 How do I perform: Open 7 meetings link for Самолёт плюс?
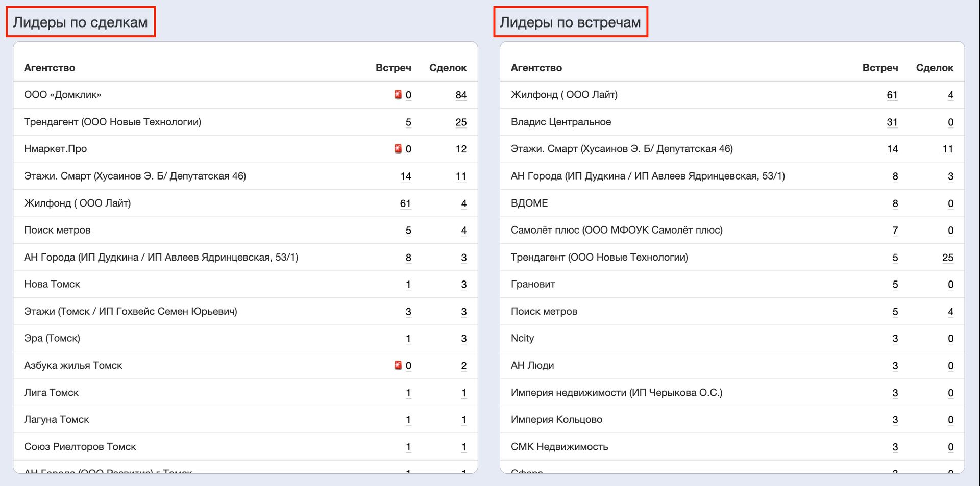895,231
